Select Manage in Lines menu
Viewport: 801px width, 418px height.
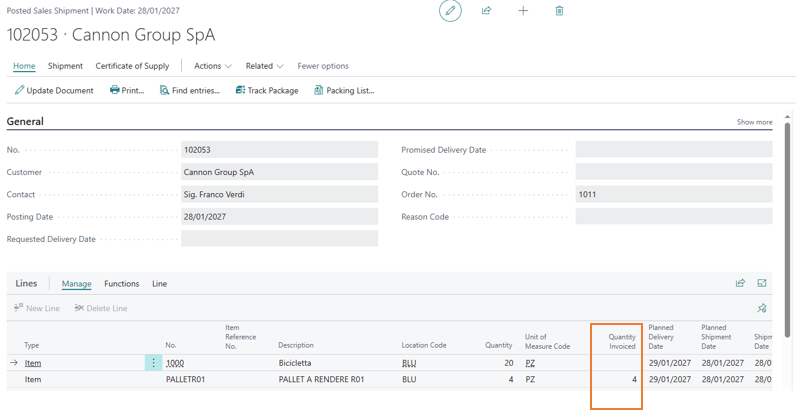pyautogui.click(x=77, y=284)
